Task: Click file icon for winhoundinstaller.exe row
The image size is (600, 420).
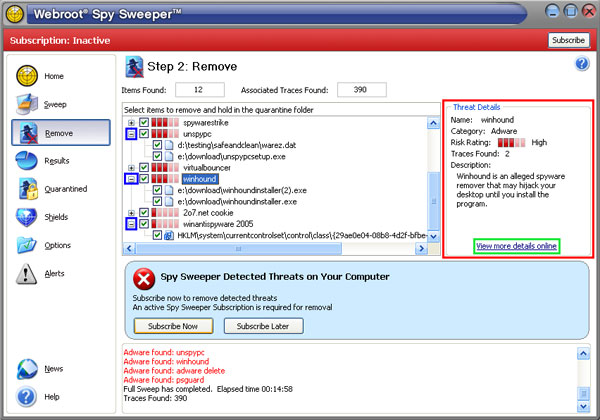Action: [169, 202]
